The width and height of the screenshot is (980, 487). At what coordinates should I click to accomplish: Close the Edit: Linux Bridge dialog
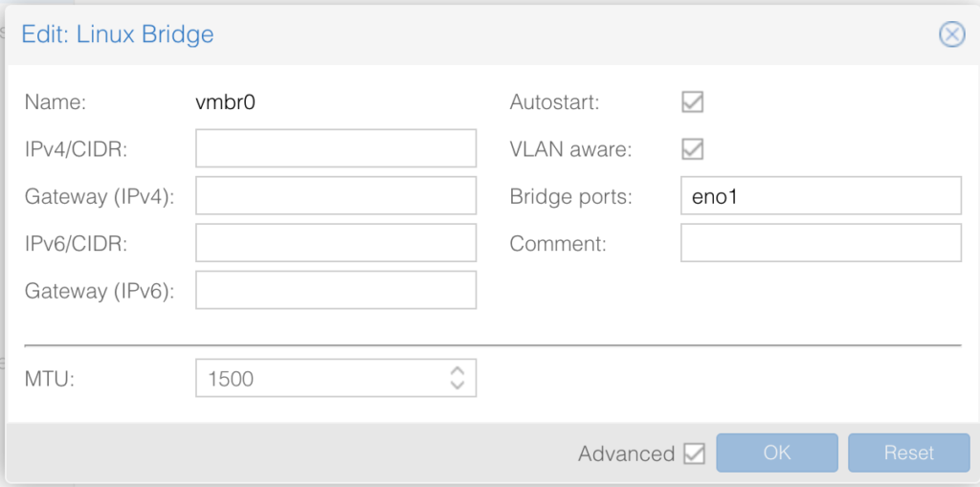point(952,35)
